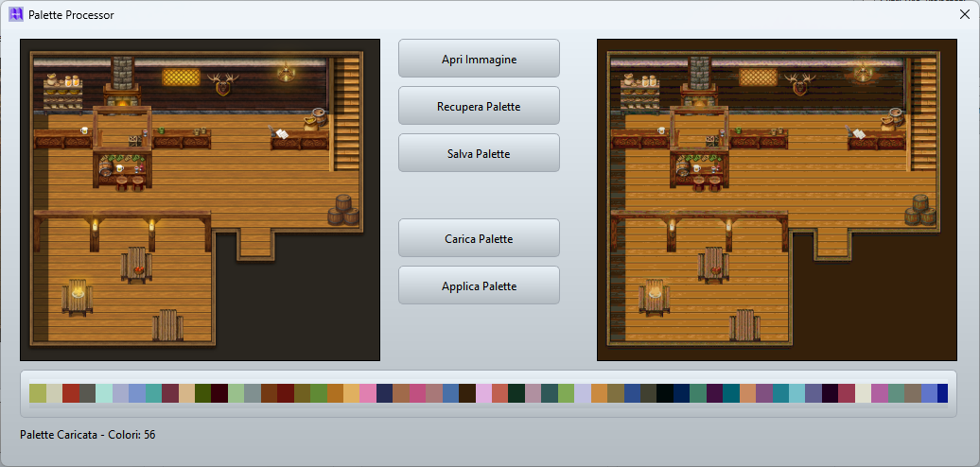Click the Palette Processor app icon in title bar
This screenshot has width=980, height=467.
coord(16,14)
